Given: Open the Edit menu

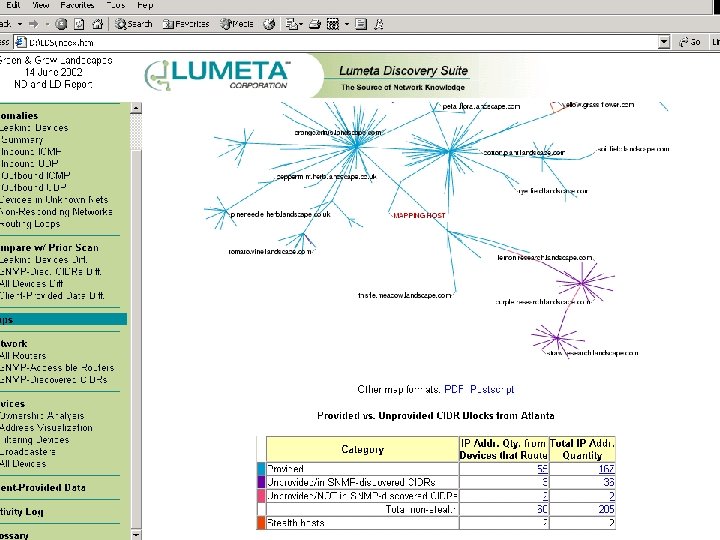Looking at the screenshot, I should 13,5.
